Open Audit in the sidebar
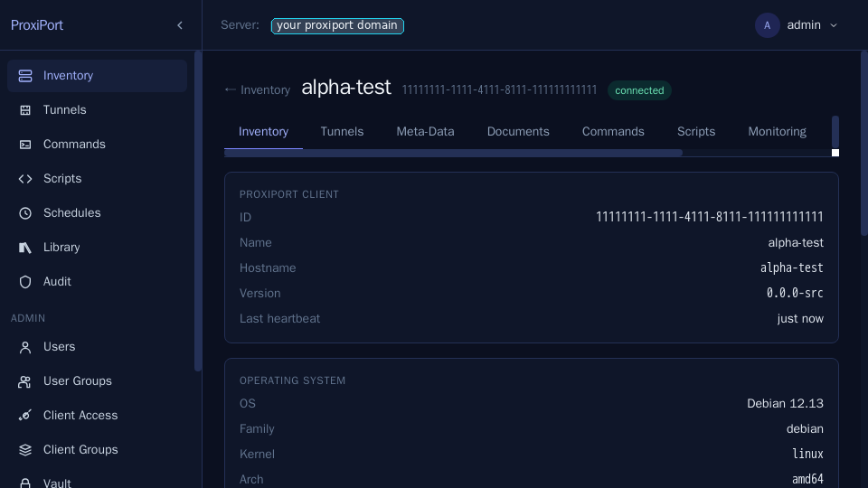 pos(97,282)
